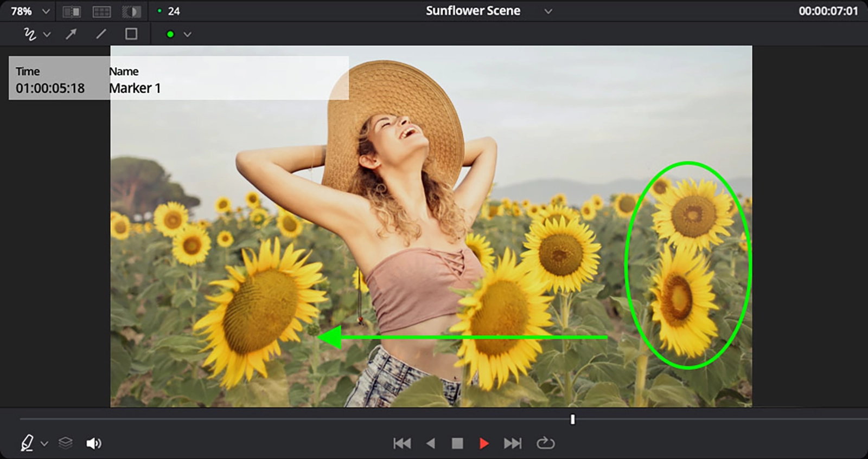Toggle loop playback
The height and width of the screenshot is (459, 868).
(545, 443)
